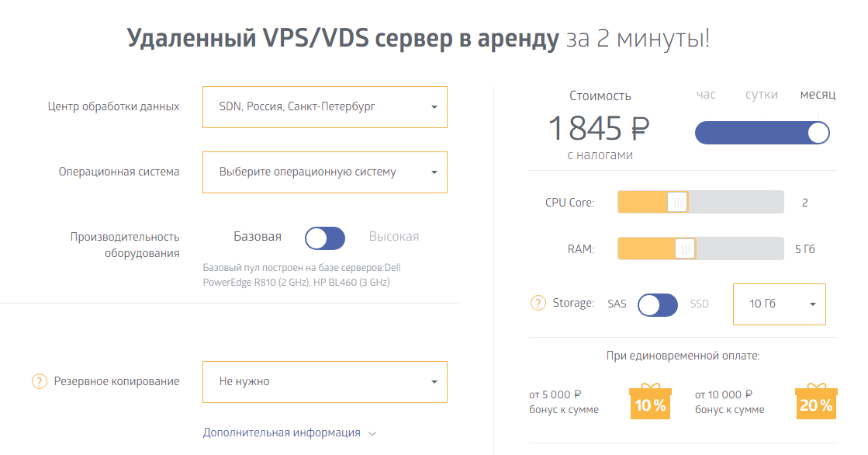Click the CPU Core slider handle
The image size is (868, 455).
677,203
